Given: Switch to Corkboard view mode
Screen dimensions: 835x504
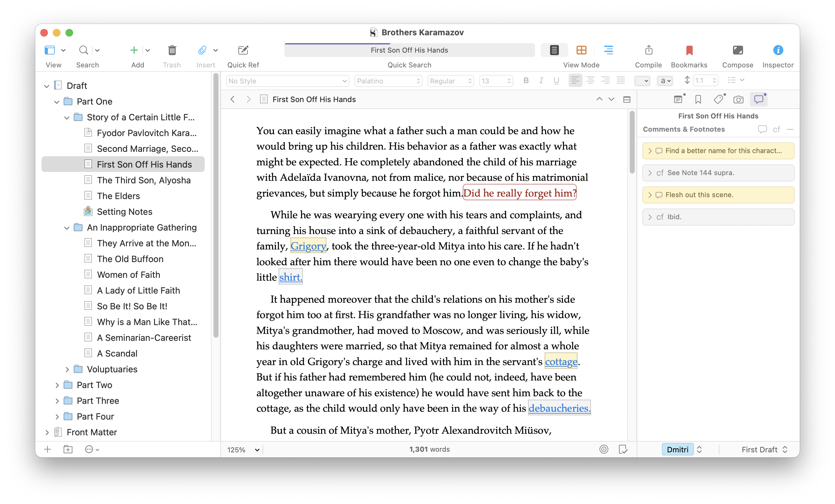Looking at the screenshot, I should pyautogui.click(x=581, y=50).
